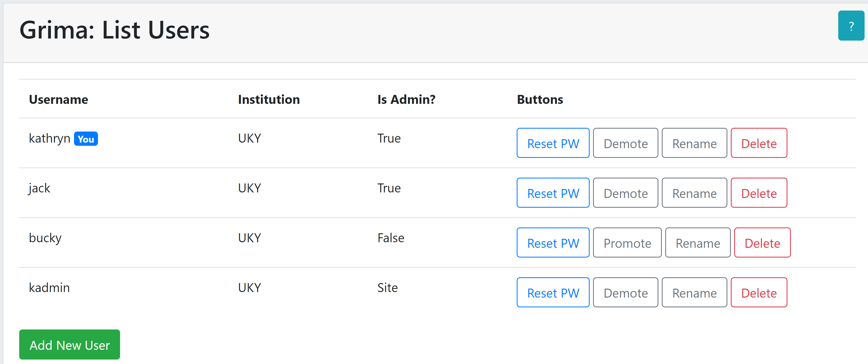
Task: Rename the user bucky
Action: point(698,242)
